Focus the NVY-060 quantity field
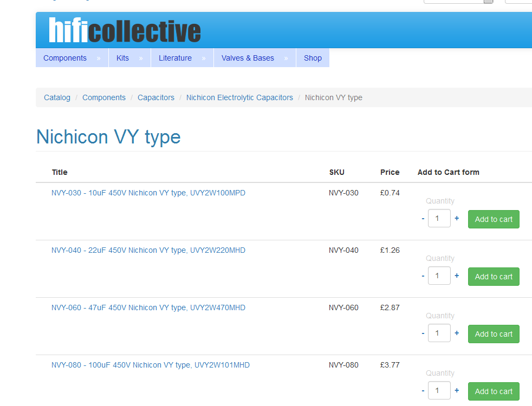The image size is (532, 406). [x=439, y=333]
